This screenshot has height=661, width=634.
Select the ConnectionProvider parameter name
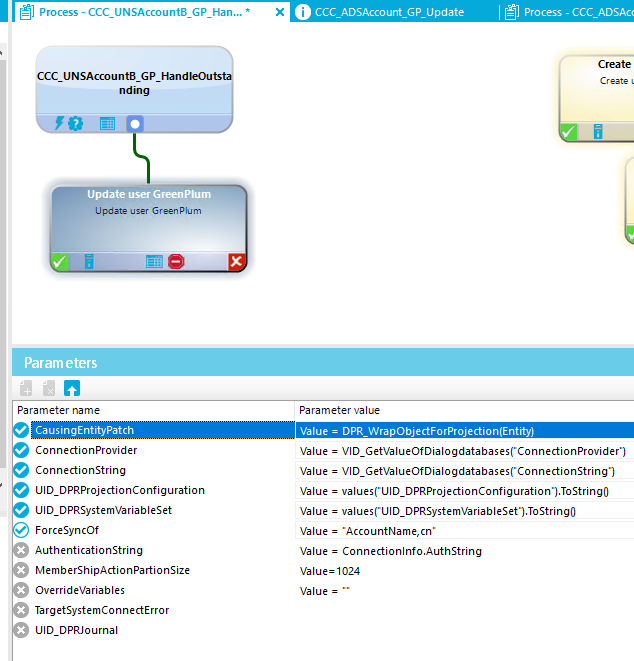(86, 450)
